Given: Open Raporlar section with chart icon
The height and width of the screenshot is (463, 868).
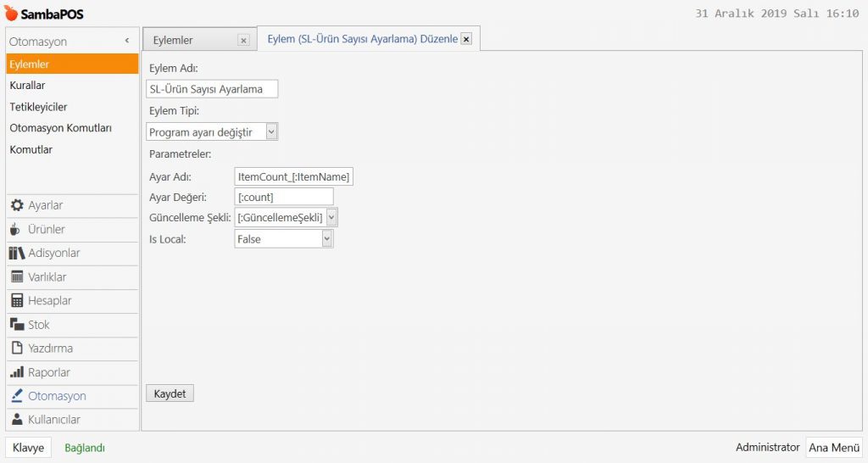Looking at the screenshot, I should (48, 372).
